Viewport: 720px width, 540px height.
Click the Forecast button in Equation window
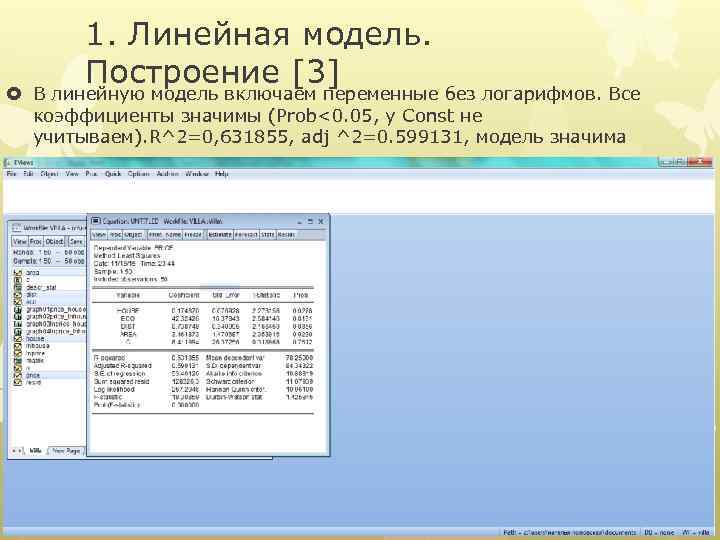coord(246,235)
